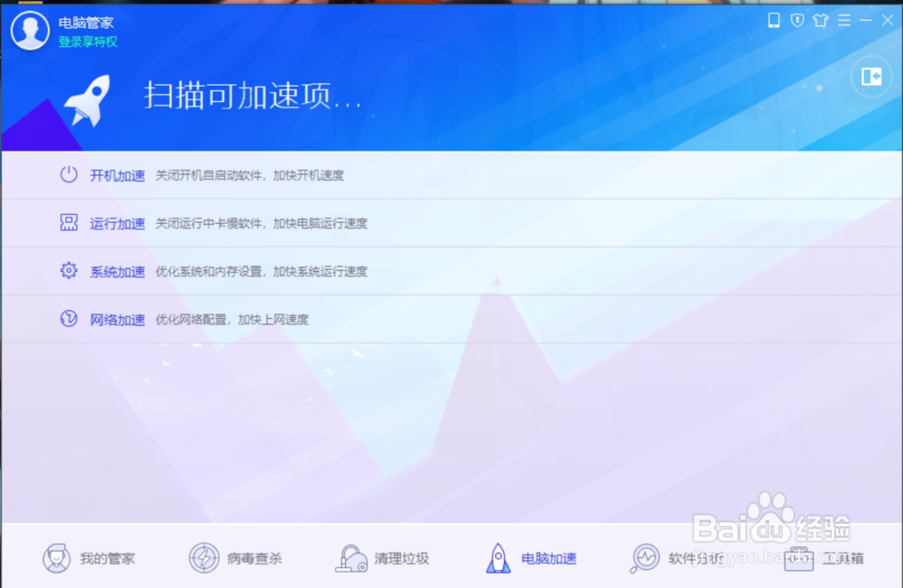Image resolution: width=903 pixels, height=588 pixels.
Task: Click the user avatar in top left
Action: point(30,30)
